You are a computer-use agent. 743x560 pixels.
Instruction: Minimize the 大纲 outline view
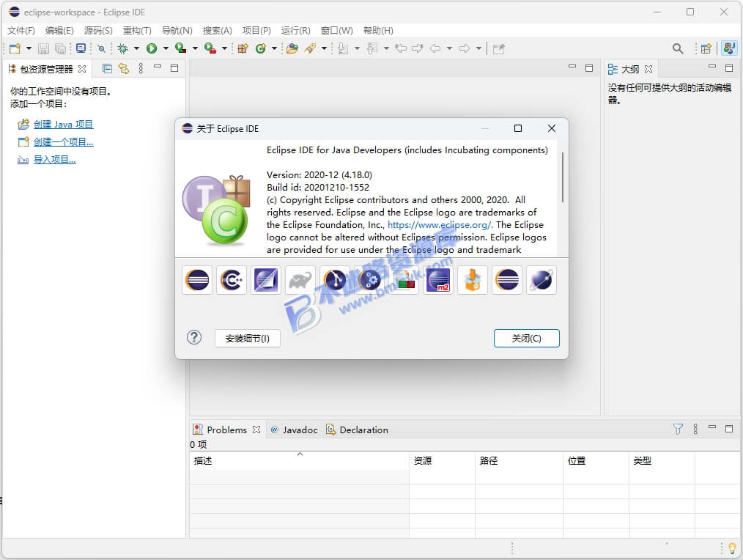pyautogui.click(x=712, y=67)
